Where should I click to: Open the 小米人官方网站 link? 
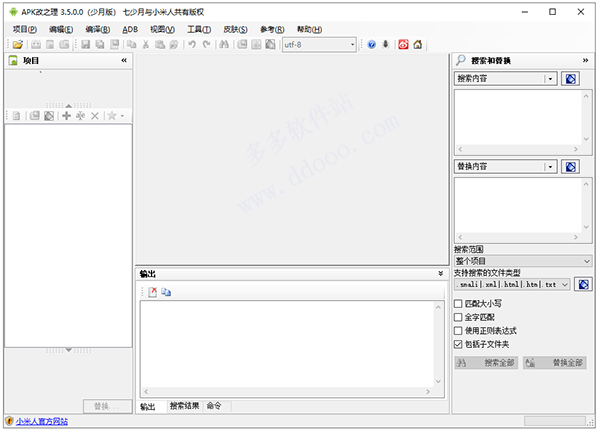coord(42,422)
